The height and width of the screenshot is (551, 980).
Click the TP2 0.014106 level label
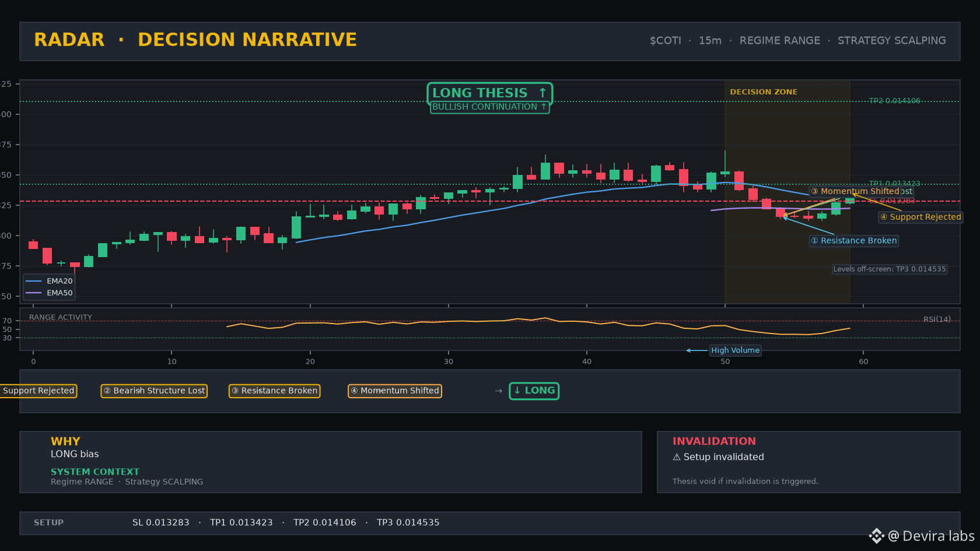coord(894,101)
